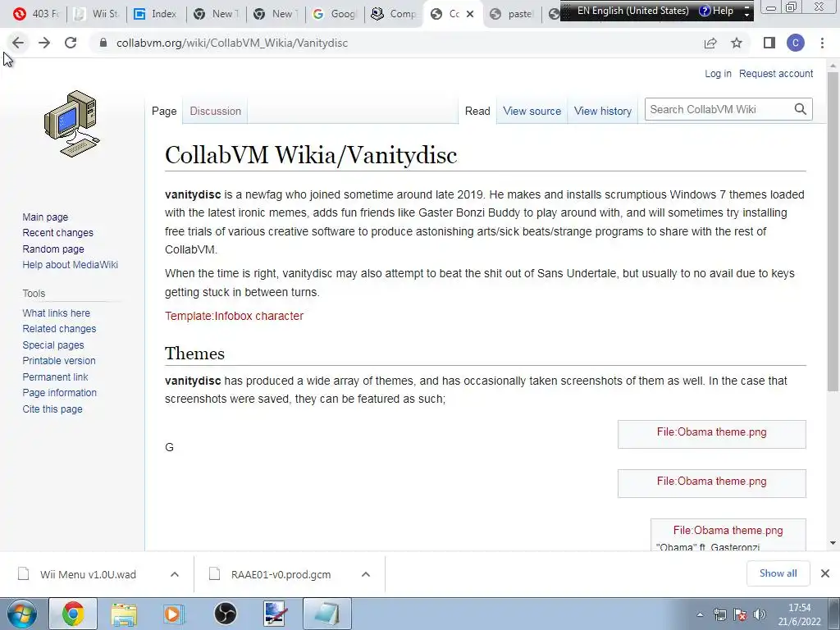Screen dimensions: 840x630
Task: Open Windows Explorer from the taskbar
Action: pyautogui.click(x=124, y=614)
